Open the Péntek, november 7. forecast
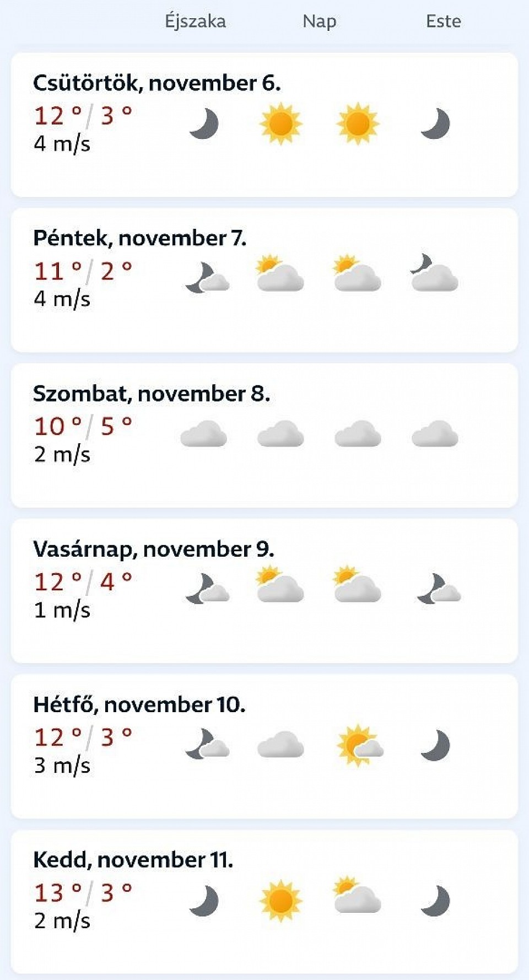The width and height of the screenshot is (529, 980). [139, 238]
